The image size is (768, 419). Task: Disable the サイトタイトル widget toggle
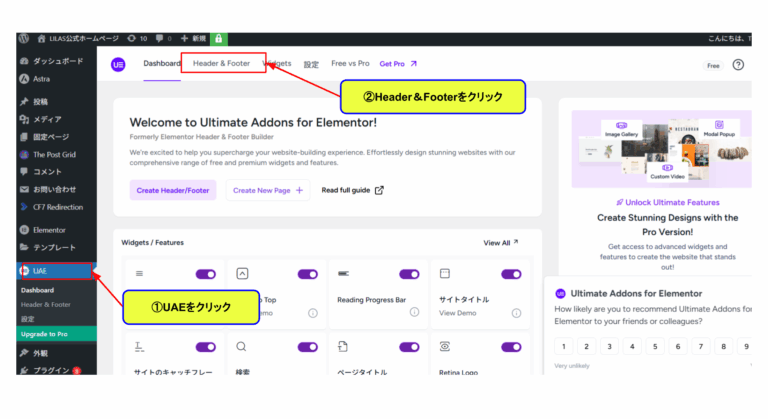pos(511,274)
